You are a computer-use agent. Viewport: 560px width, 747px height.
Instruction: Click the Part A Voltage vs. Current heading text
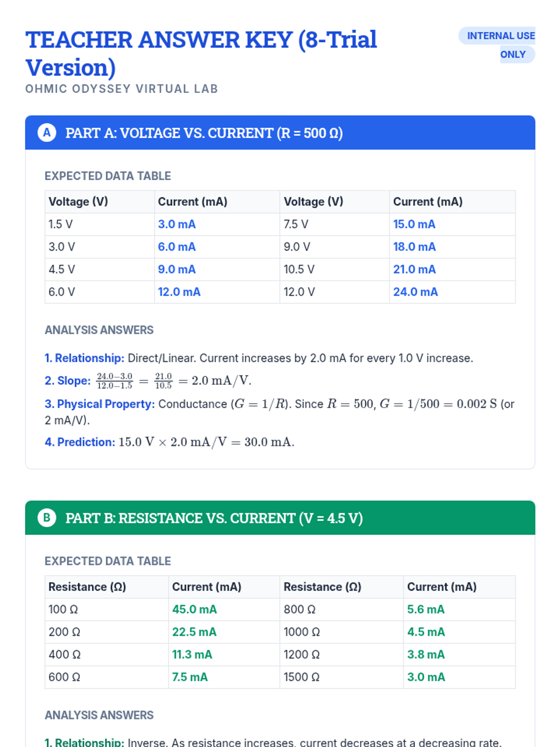click(x=204, y=133)
